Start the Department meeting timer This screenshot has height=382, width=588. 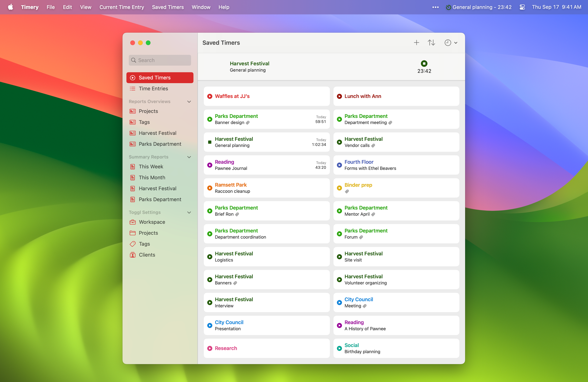click(x=339, y=119)
